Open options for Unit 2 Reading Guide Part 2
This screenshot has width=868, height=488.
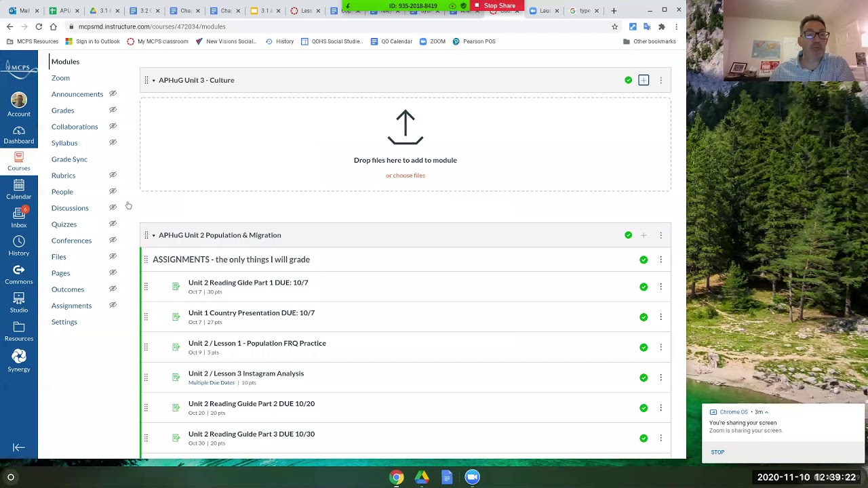pos(660,408)
